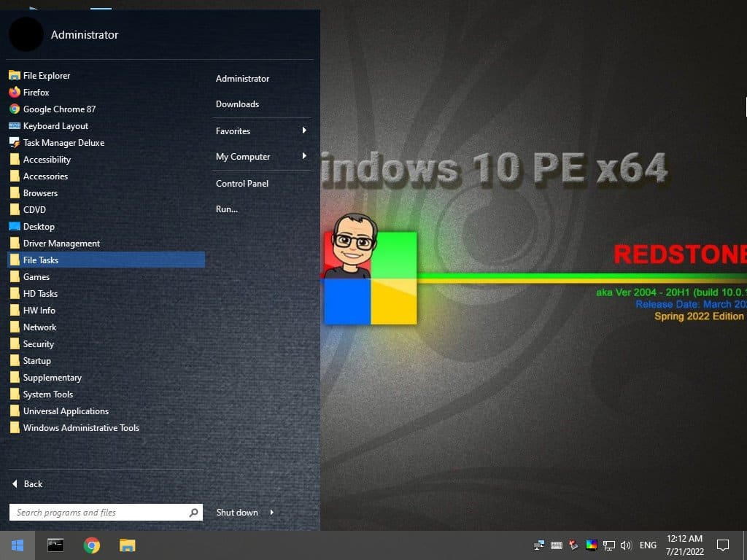
Task: Expand the Shut down options arrow
Action: click(x=271, y=513)
